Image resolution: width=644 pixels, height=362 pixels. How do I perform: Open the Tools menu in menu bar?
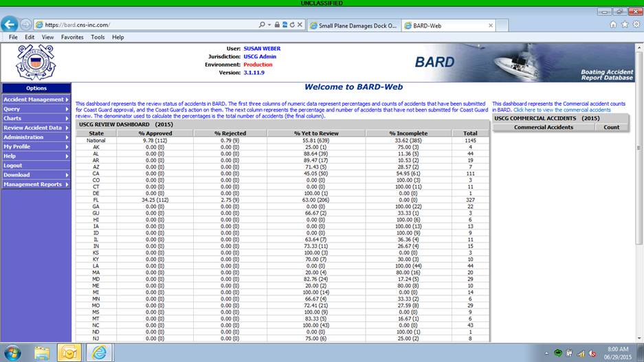(x=98, y=37)
